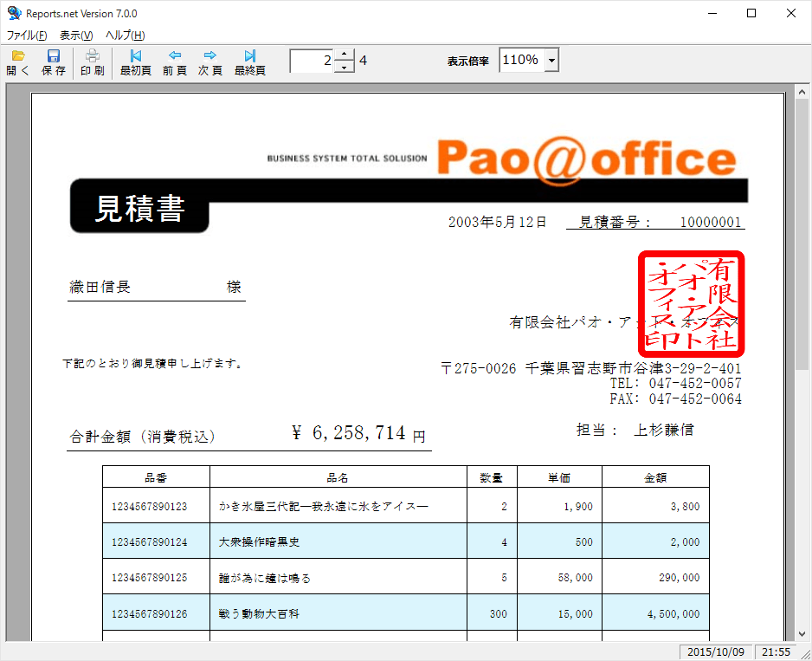This screenshot has height=661, width=812.
Task: Increase page number with up spinner arrow
Action: [345, 55]
